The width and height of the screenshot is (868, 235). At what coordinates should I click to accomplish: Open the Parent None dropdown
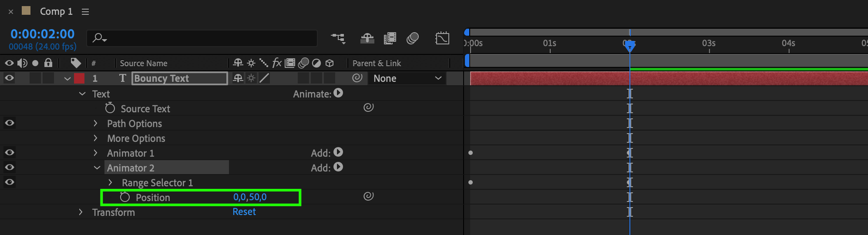click(407, 78)
